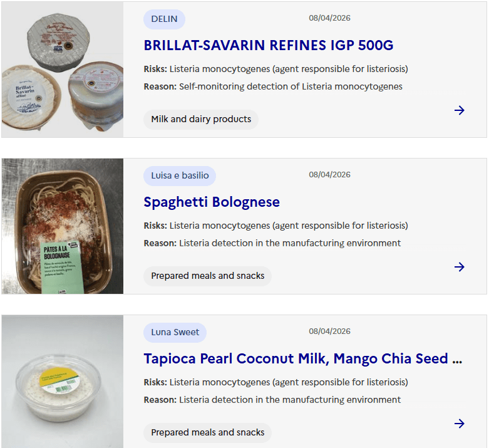This screenshot has width=489, height=448.
Task: Select Prepared meals and snacks tag under Spaghetti
Action: pos(207,276)
